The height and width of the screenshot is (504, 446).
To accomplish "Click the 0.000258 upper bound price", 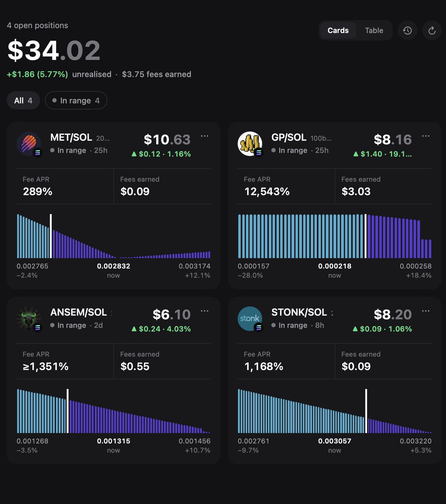I will 416,266.
